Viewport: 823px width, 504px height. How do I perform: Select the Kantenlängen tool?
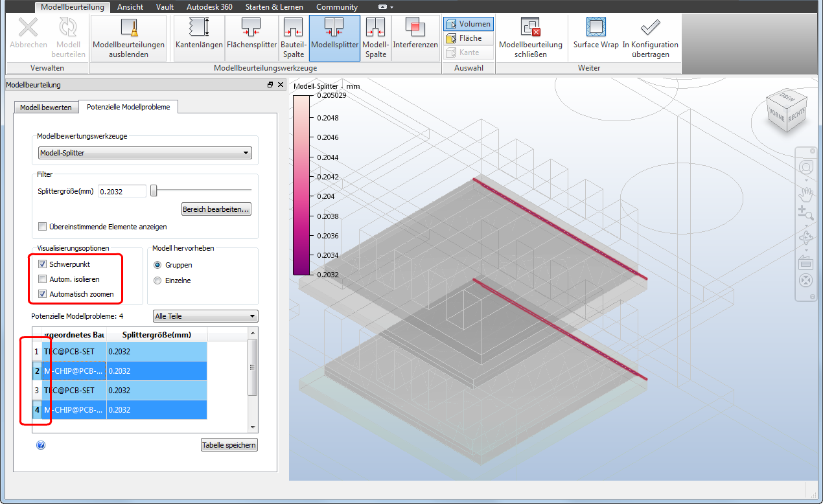198,38
